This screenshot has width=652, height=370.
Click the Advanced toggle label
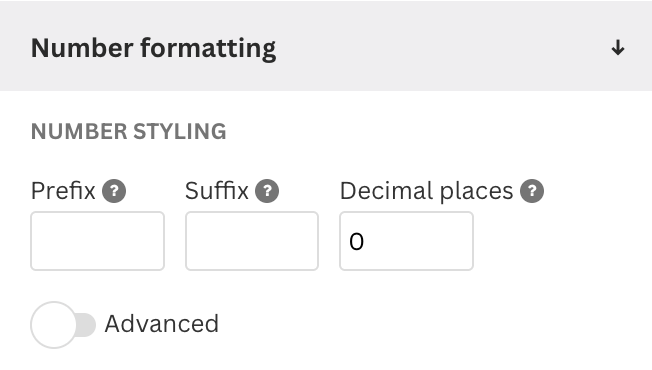[161, 324]
